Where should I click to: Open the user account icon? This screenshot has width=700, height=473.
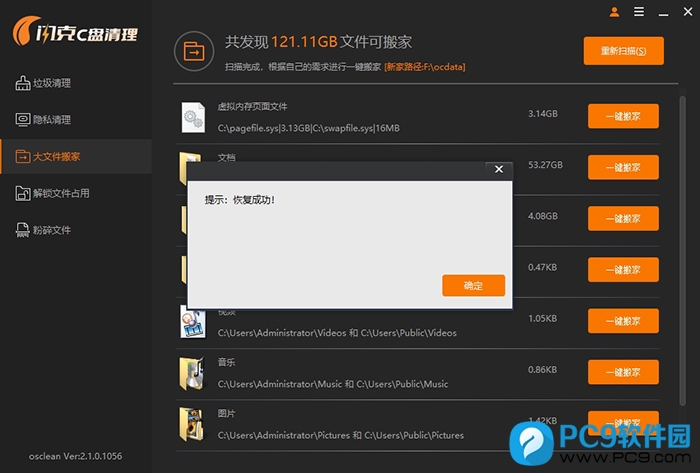tap(614, 12)
